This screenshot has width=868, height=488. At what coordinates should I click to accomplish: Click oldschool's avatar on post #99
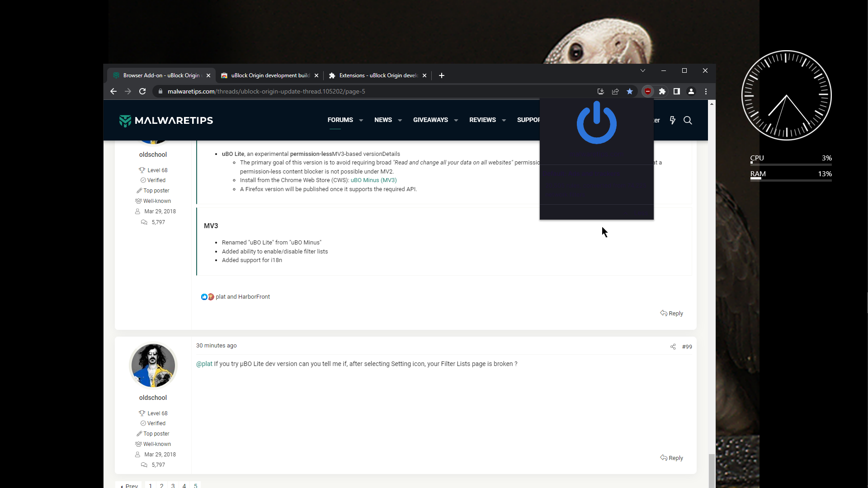153,366
